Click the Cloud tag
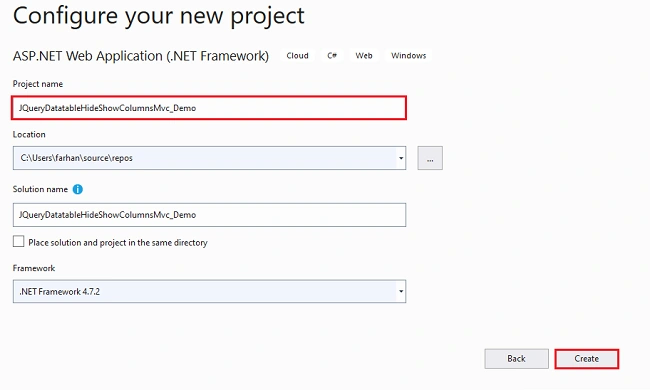650x390 pixels. 297,56
